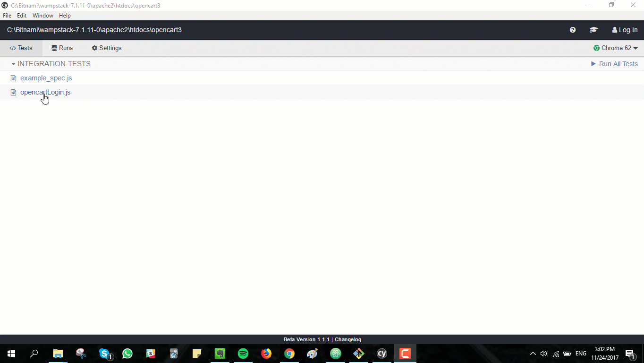Open example_spec.js test file

46,78
